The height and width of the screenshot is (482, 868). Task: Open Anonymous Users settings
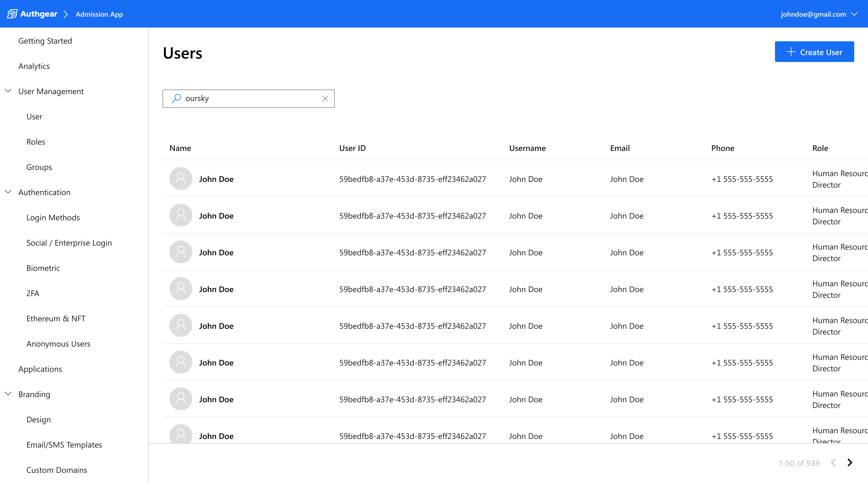(58, 344)
